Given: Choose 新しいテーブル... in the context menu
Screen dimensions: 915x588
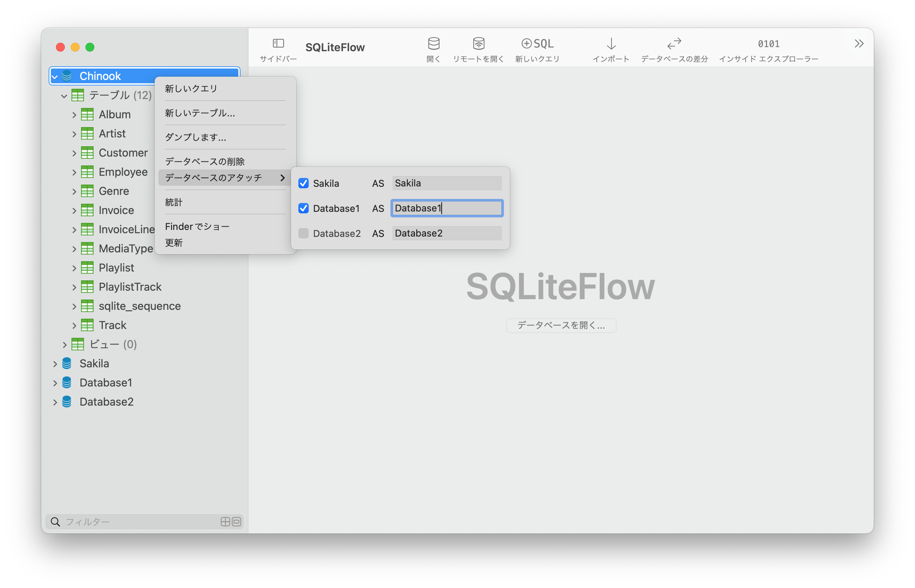Looking at the screenshot, I should [x=225, y=113].
